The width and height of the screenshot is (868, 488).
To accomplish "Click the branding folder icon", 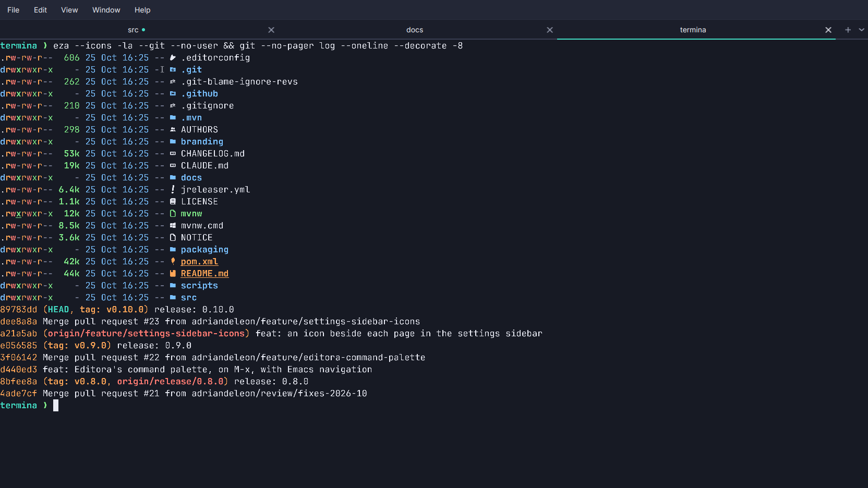I will (x=173, y=142).
